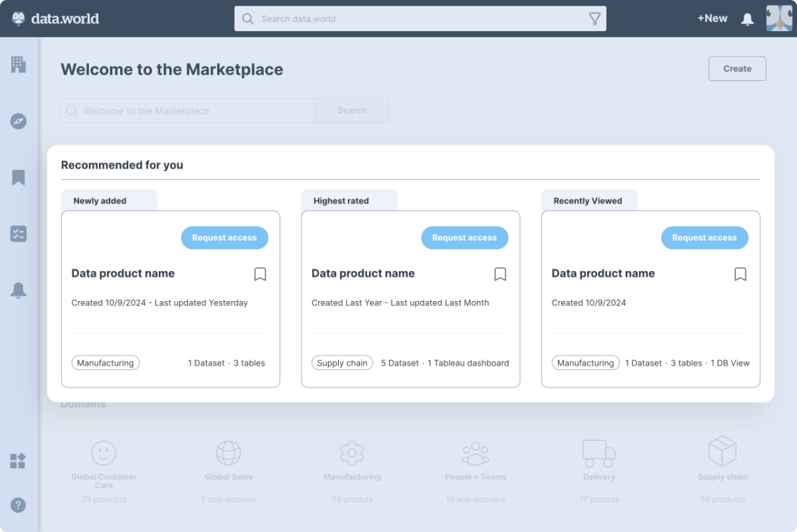Click the Marketplace Search button

(x=352, y=110)
